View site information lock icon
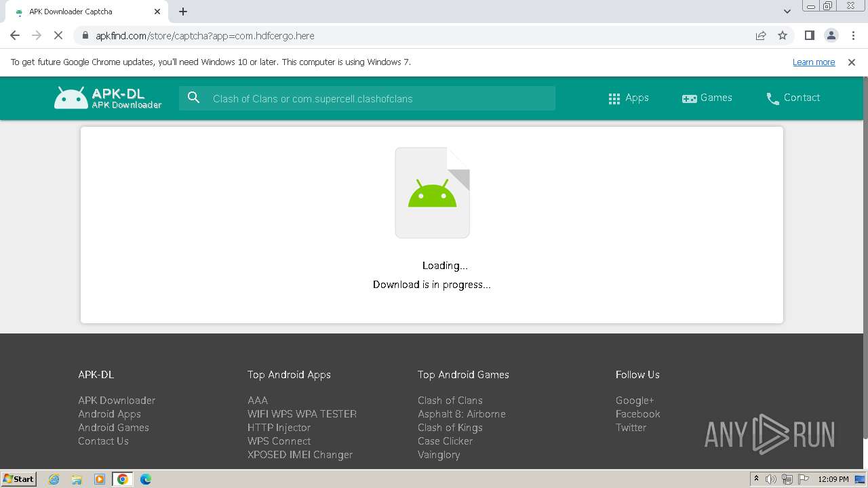This screenshot has height=488, width=868. pyautogui.click(x=85, y=35)
